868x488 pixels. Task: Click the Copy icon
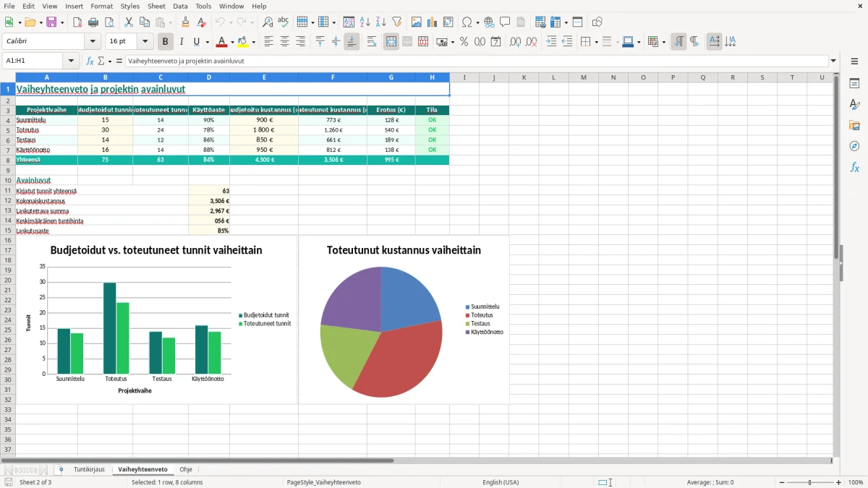(143, 22)
